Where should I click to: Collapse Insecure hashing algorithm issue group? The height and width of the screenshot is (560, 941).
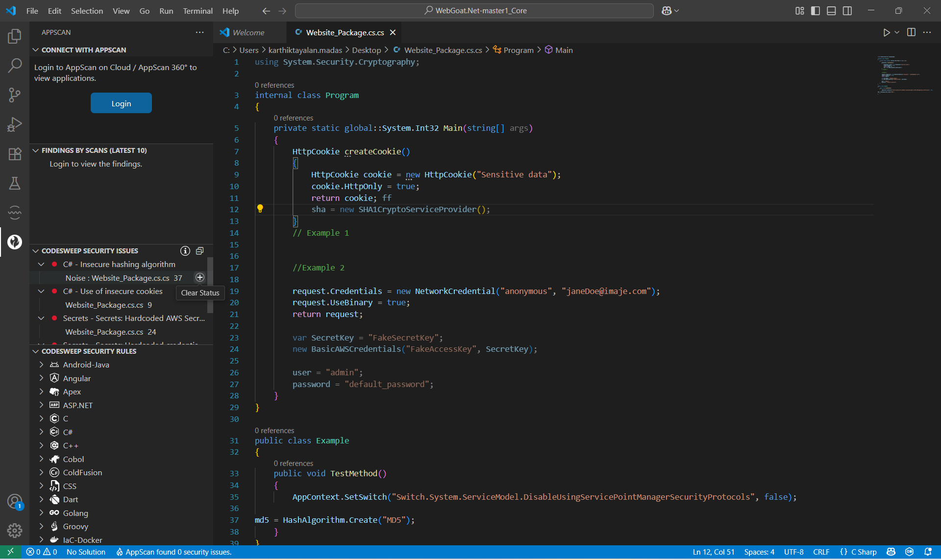(42, 264)
